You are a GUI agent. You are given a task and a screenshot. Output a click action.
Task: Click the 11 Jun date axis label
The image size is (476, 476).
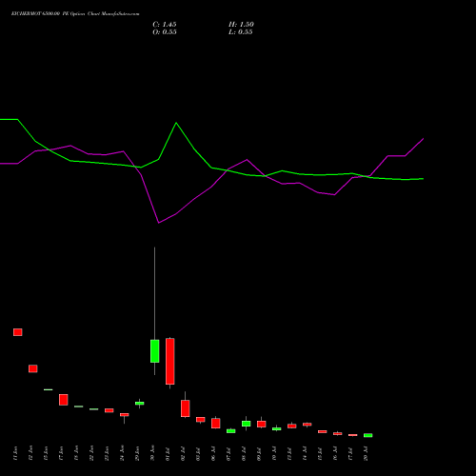coord(15,453)
